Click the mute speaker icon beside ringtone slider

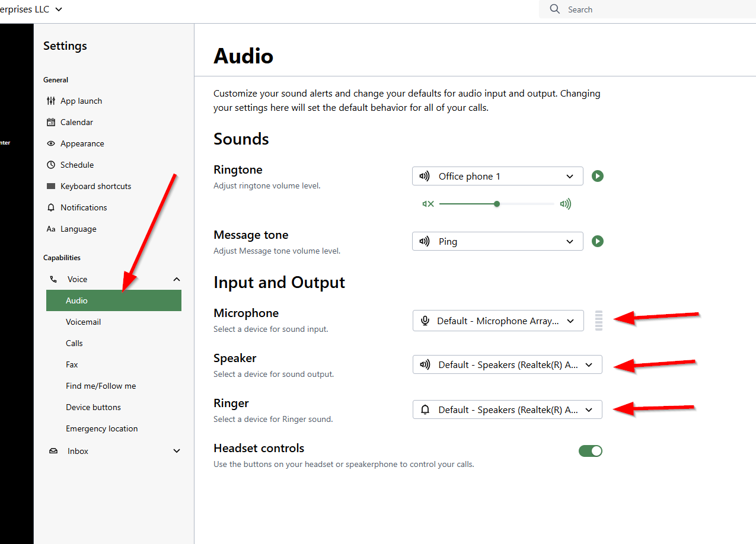[x=428, y=204]
